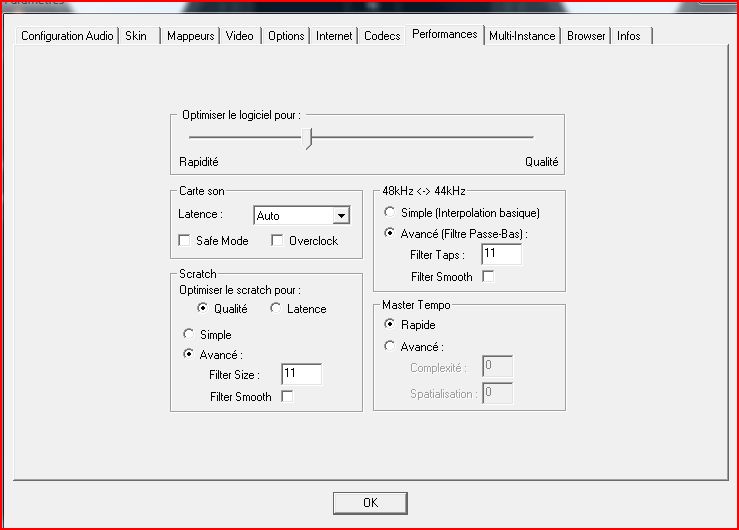
Task: Click the Filter Taps input field
Action: (501, 254)
